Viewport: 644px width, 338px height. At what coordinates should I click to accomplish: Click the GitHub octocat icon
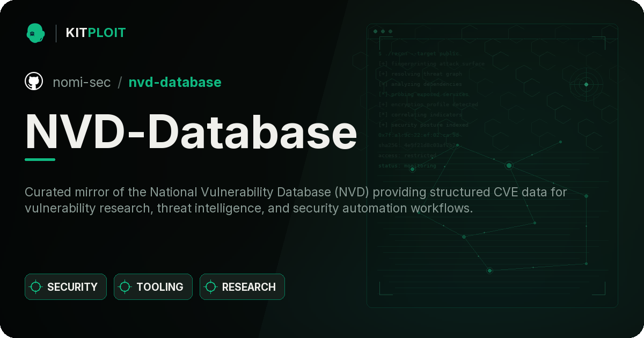click(x=34, y=82)
